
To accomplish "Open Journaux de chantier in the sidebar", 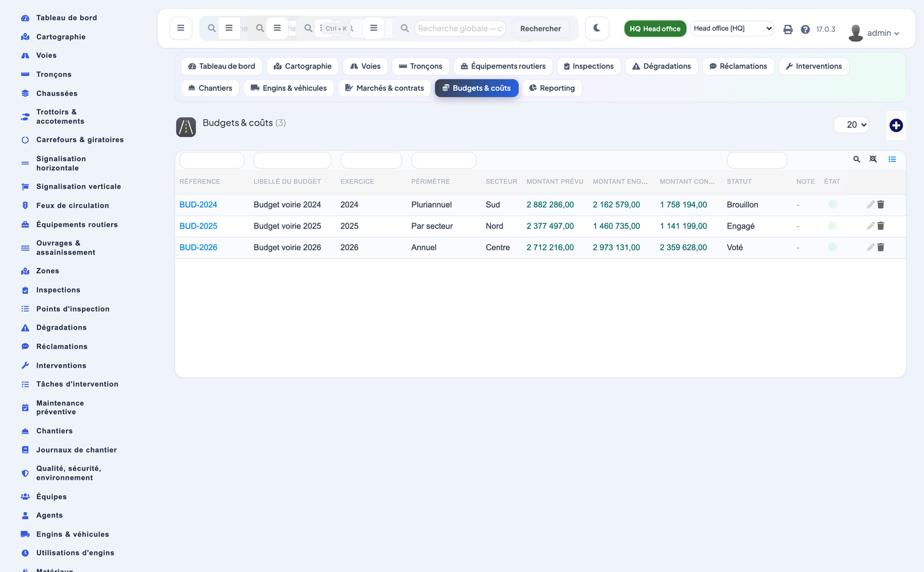I will (77, 450).
